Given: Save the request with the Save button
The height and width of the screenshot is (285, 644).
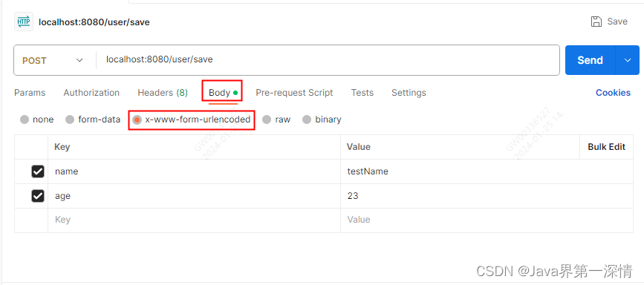Looking at the screenshot, I should (609, 22).
